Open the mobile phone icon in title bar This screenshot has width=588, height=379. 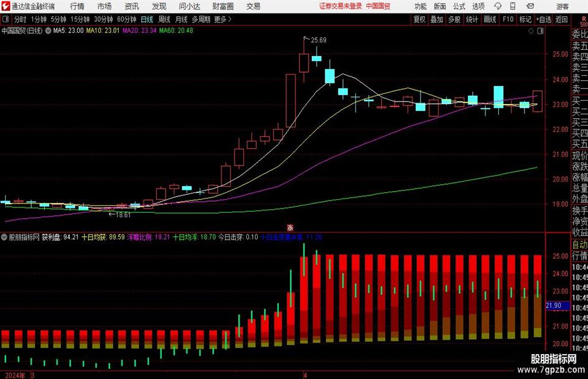(513, 6)
